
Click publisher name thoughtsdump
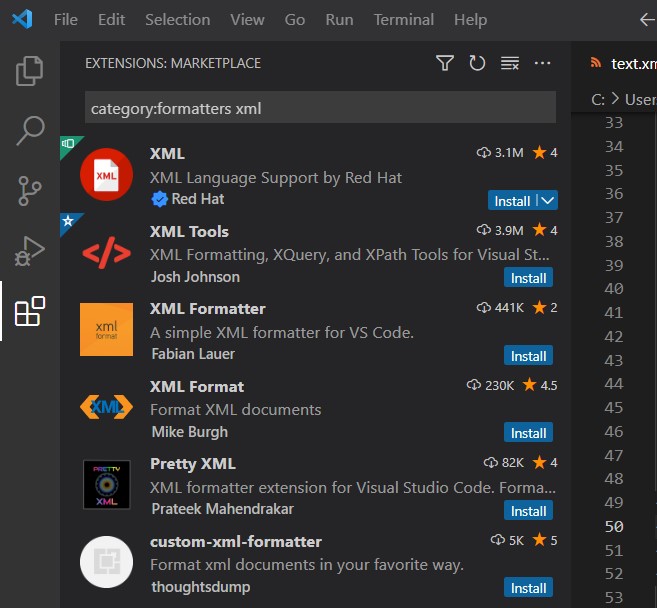click(x=201, y=587)
